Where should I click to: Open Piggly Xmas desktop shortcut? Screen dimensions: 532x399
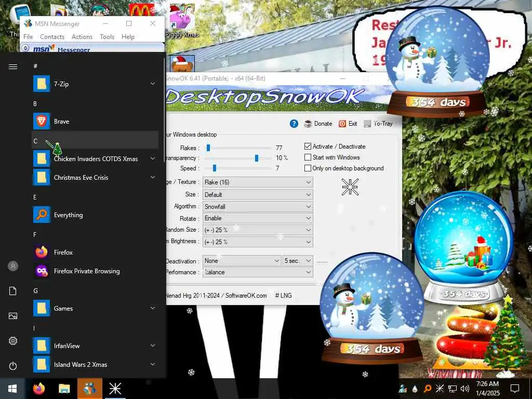[182, 20]
